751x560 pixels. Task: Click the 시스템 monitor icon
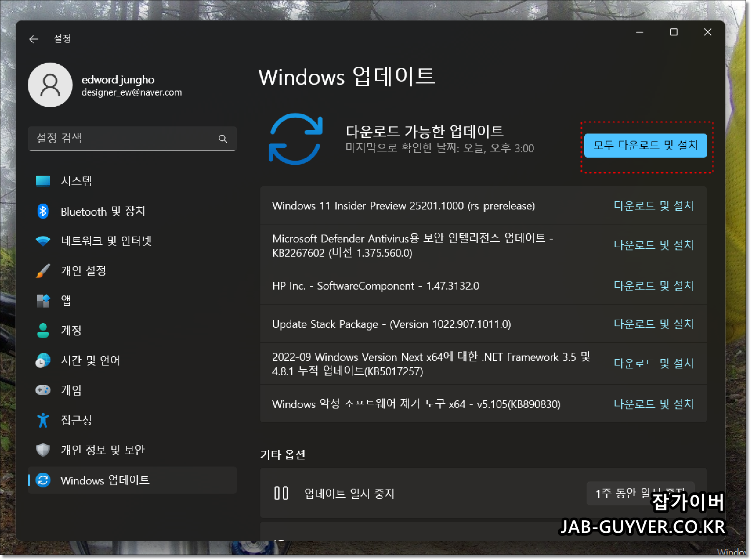[43, 181]
